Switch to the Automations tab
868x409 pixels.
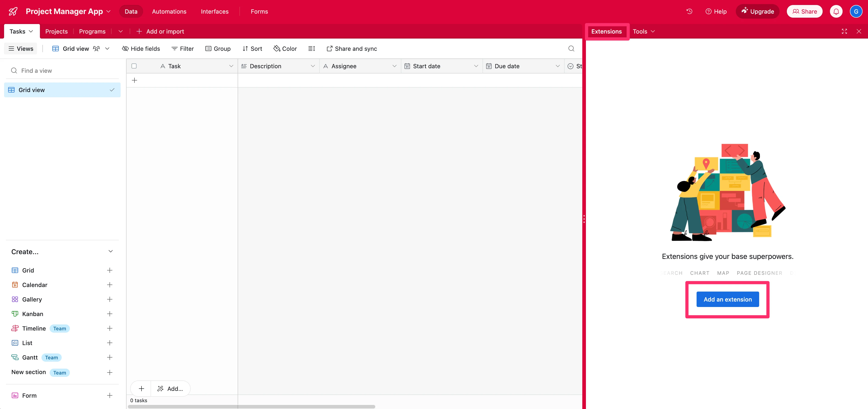pos(169,12)
